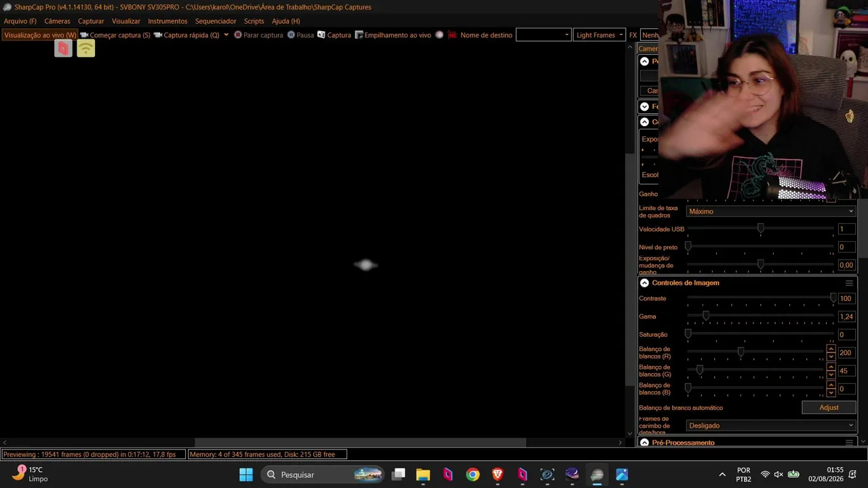Toggle Visualização ao vivo button
Screen dimensions: 868x488
point(40,35)
